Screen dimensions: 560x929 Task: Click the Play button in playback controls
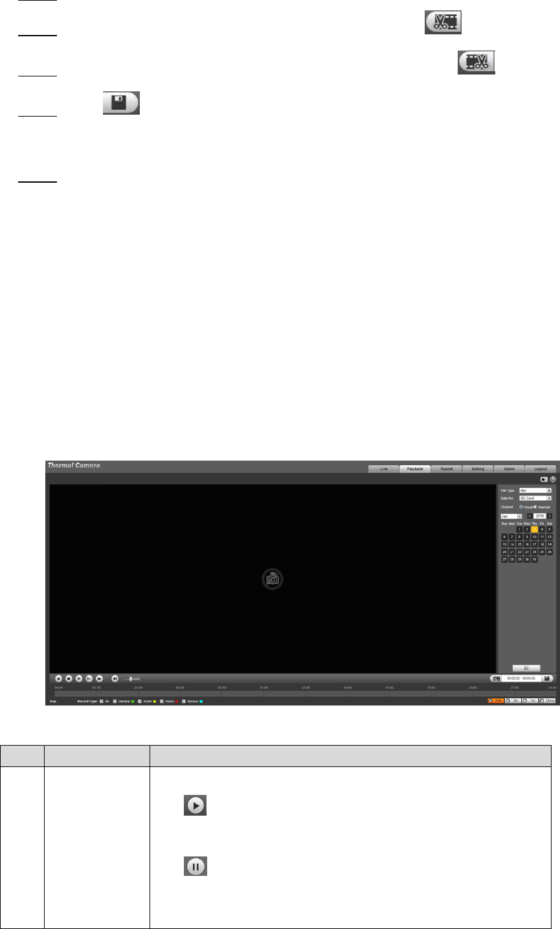(x=58, y=678)
